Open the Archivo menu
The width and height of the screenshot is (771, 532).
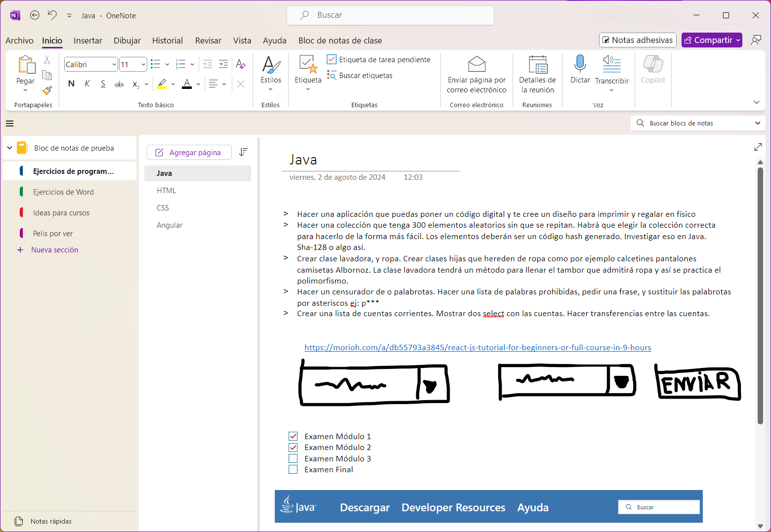click(19, 41)
